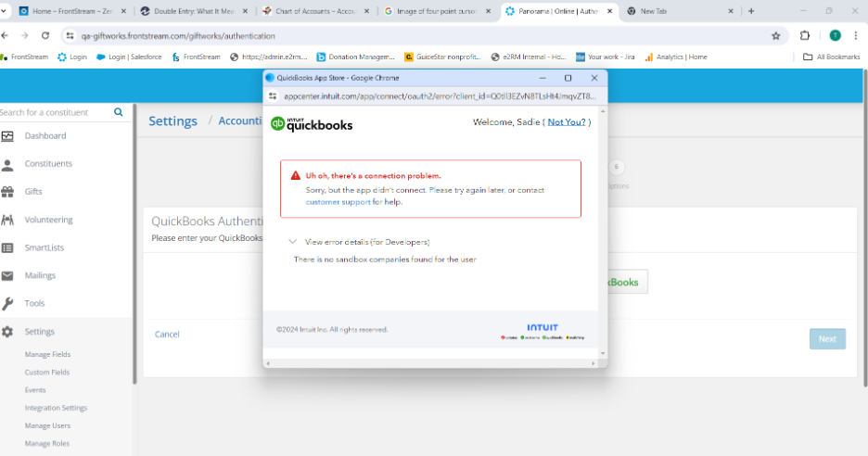Click the constituent search magnifier icon
Image resolution: width=868 pixels, height=456 pixels.
point(119,112)
